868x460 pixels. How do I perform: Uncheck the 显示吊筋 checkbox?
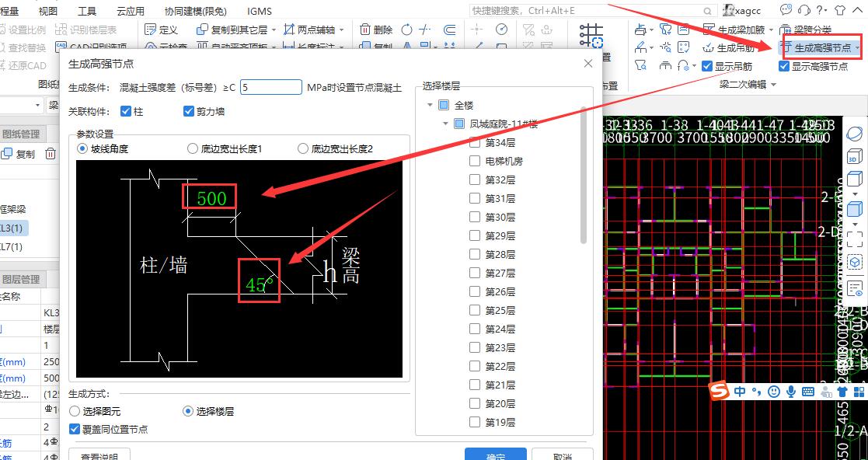click(707, 66)
